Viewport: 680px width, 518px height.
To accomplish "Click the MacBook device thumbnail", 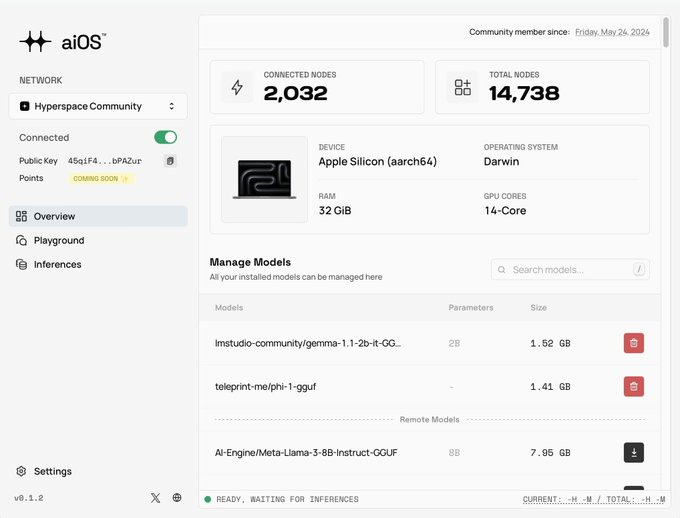I will click(x=265, y=179).
